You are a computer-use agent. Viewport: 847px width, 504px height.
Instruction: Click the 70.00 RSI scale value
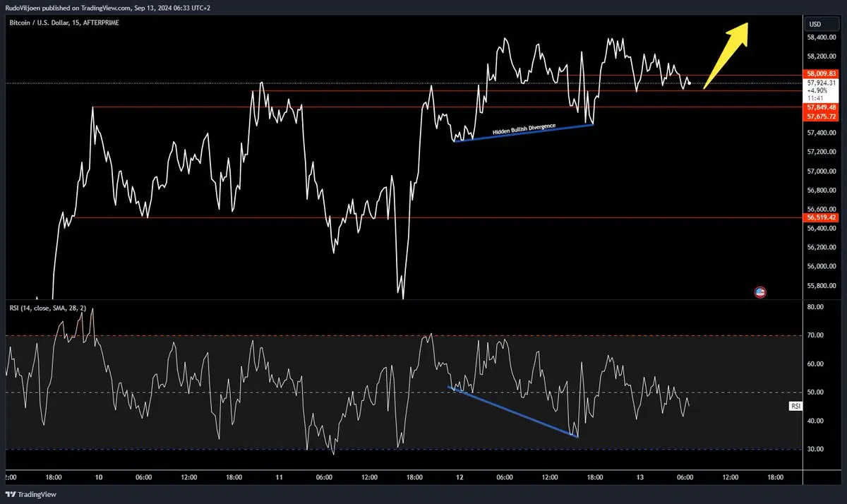click(815, 335)
